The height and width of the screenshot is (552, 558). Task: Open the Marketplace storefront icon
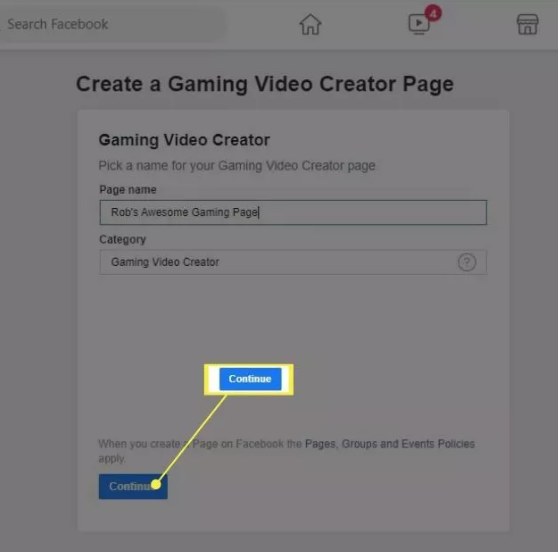527,24
